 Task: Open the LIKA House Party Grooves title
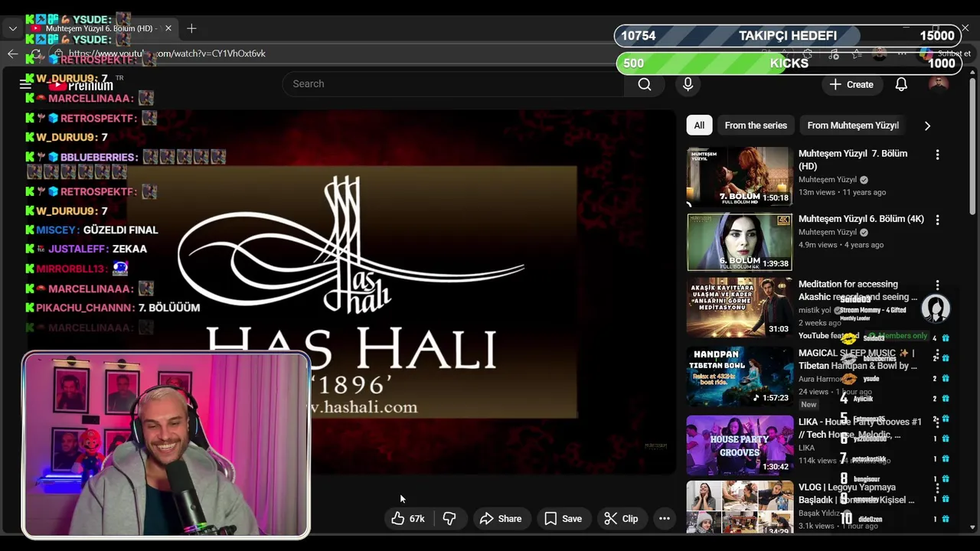coord(859,428)
